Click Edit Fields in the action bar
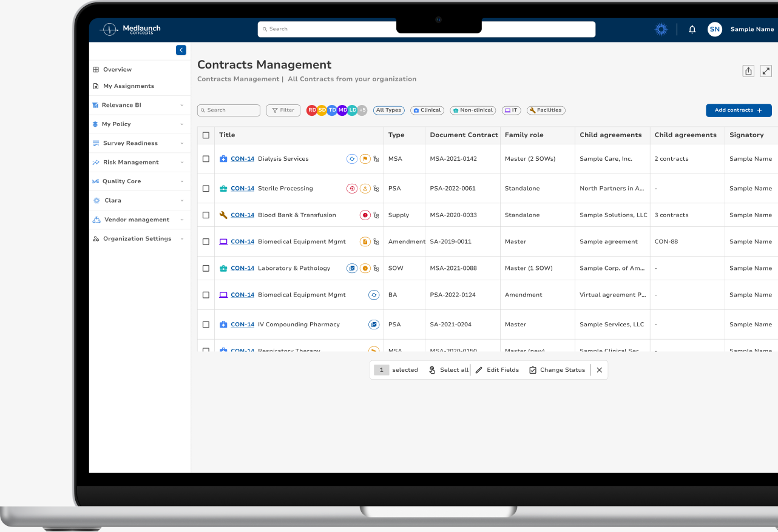Image resolution: width=778 pixels, height=532 pixels. [497, 370]
